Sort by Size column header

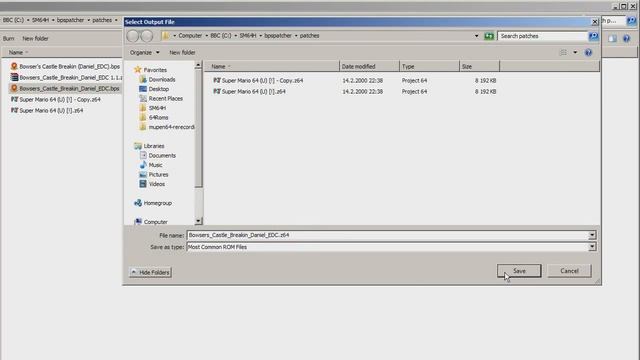479,66
